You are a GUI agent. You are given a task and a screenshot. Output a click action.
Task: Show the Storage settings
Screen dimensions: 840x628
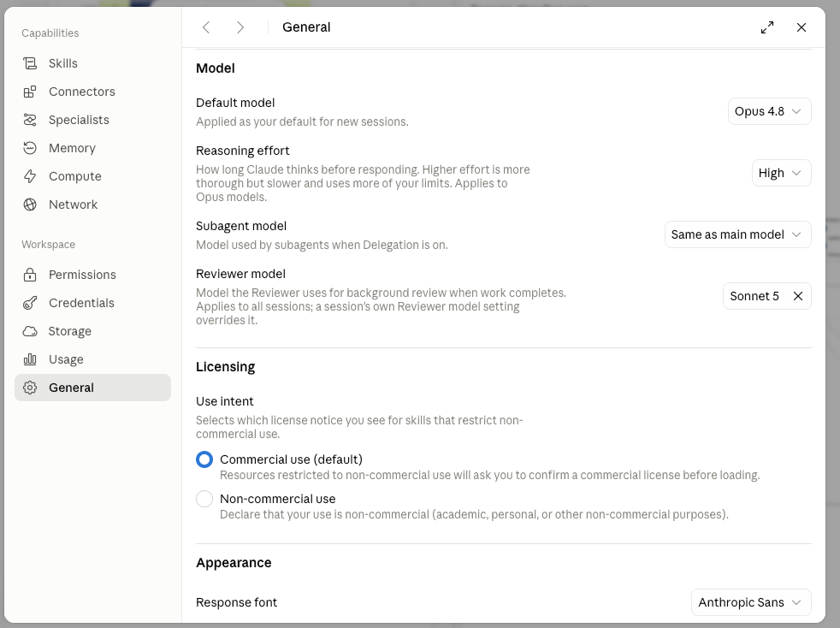tap(92, 331)
